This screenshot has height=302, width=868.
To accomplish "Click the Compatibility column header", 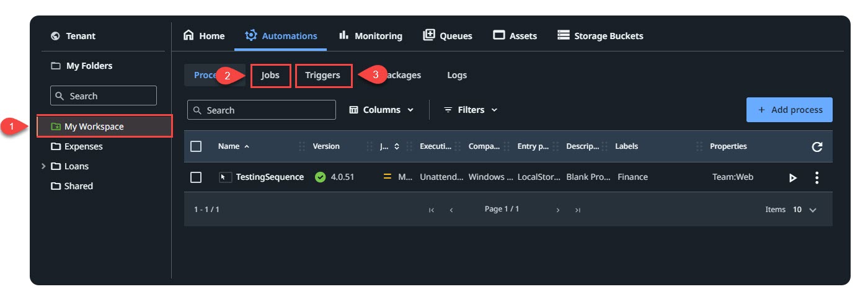I will [484, 146].
